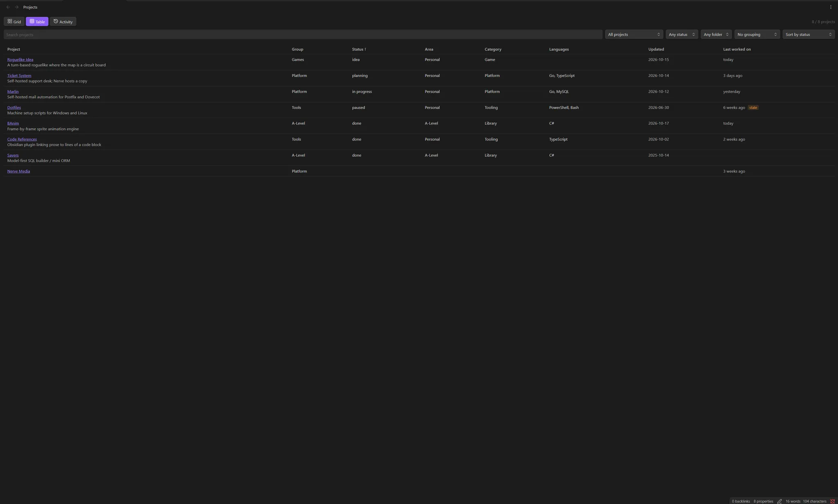Open the Code References project link

(x=22, y=139)
